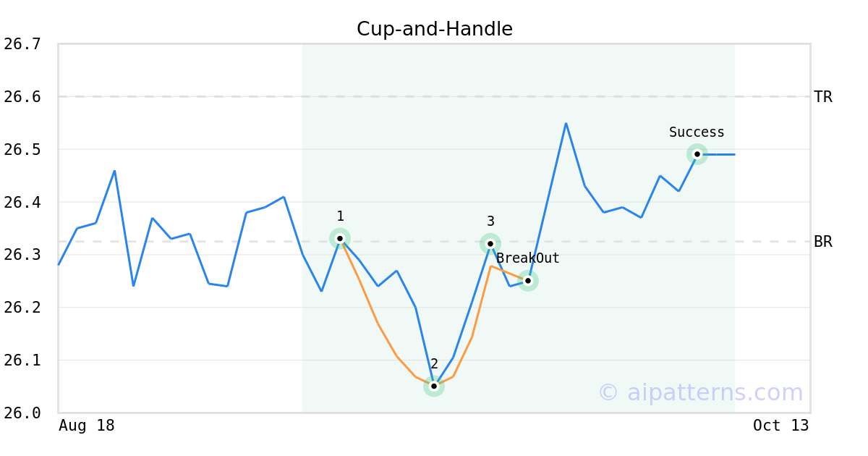Click the 26.3 price axis label

tap(22, 256)
